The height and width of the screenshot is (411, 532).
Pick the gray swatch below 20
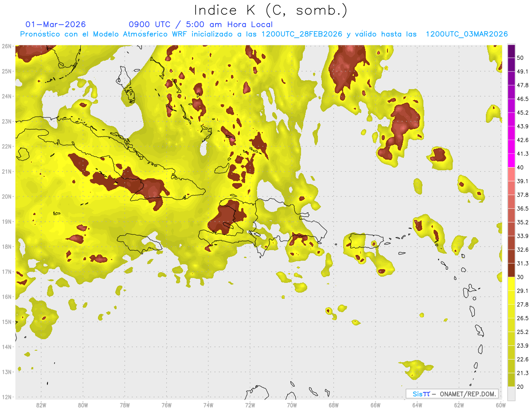511,393
